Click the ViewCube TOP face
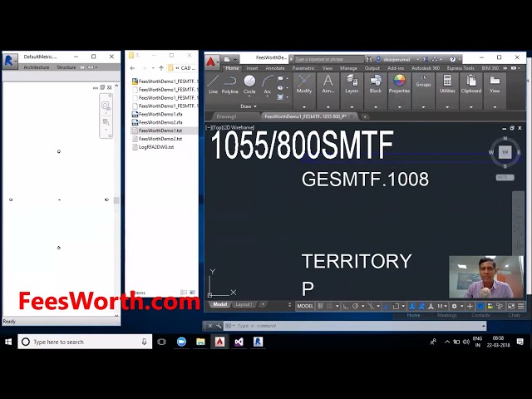The width and height of the screenshot is (532, 399). pos(505,152)
